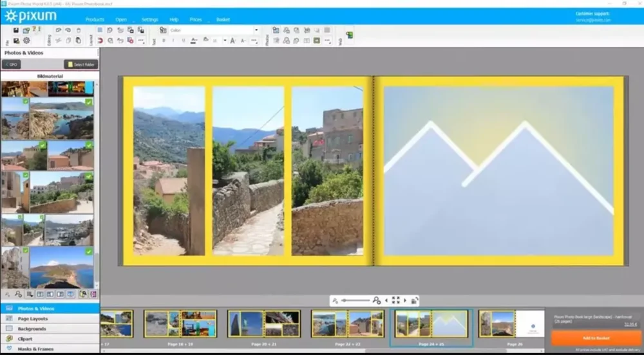644x355 pixels.
Task: Toggle checkmark on blue bay island photo
Action: point(89,251)
